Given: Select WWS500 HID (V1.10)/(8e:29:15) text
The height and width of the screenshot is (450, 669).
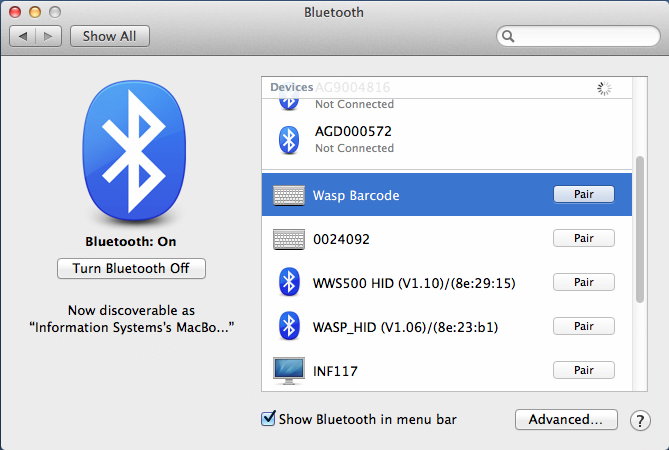Looking at the screenshot, I should pyautogui.click(x=414, y=283).
